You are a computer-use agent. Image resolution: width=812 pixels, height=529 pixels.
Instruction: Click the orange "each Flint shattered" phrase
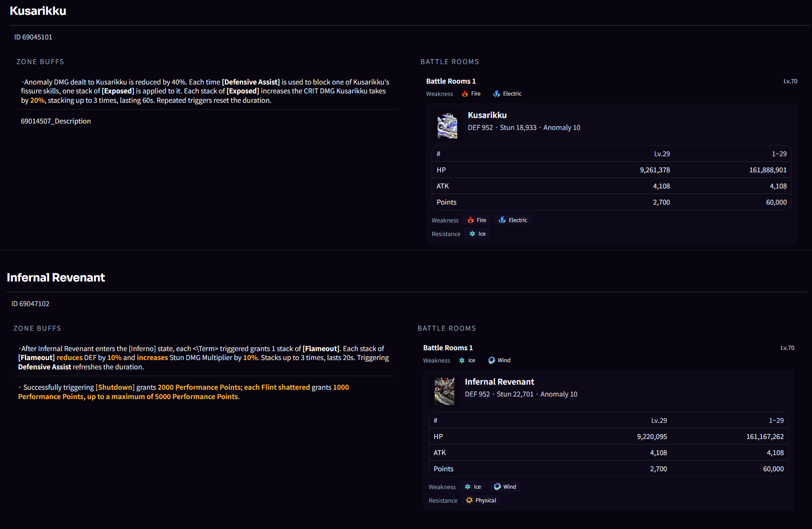point(277,388)
